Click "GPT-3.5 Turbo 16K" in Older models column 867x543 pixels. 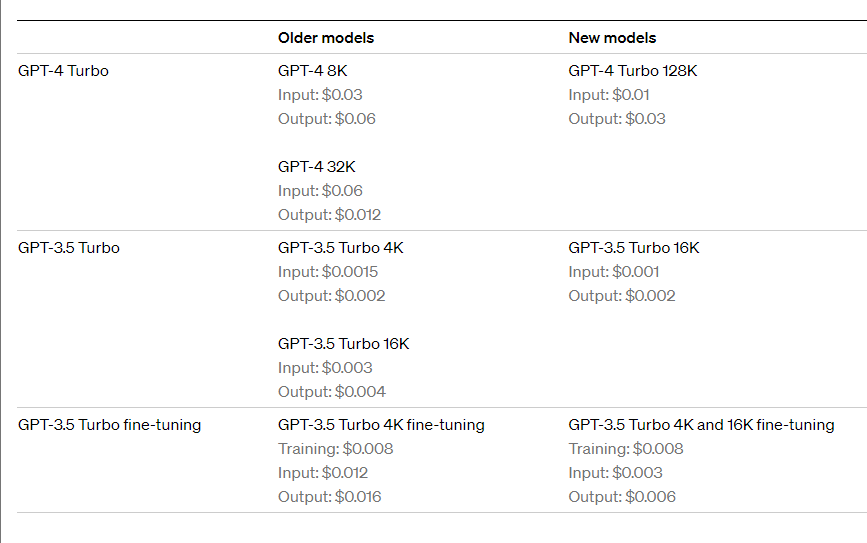point(343,344)
